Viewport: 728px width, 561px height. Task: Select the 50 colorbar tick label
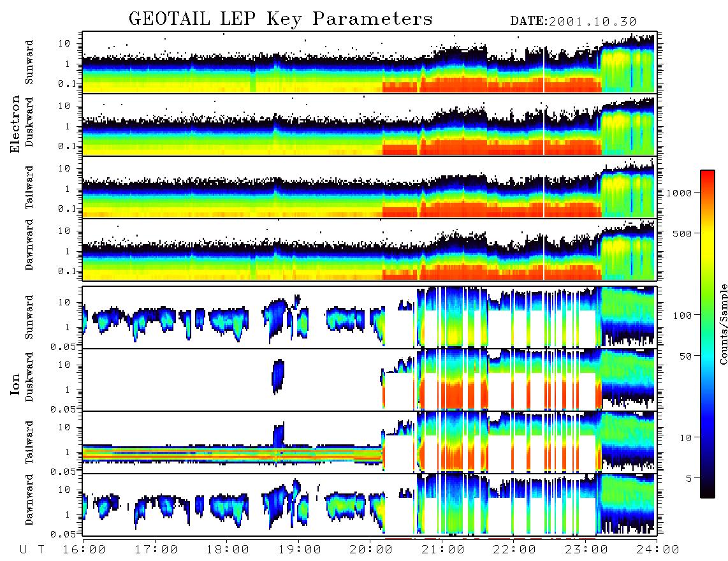pos(685,356)
